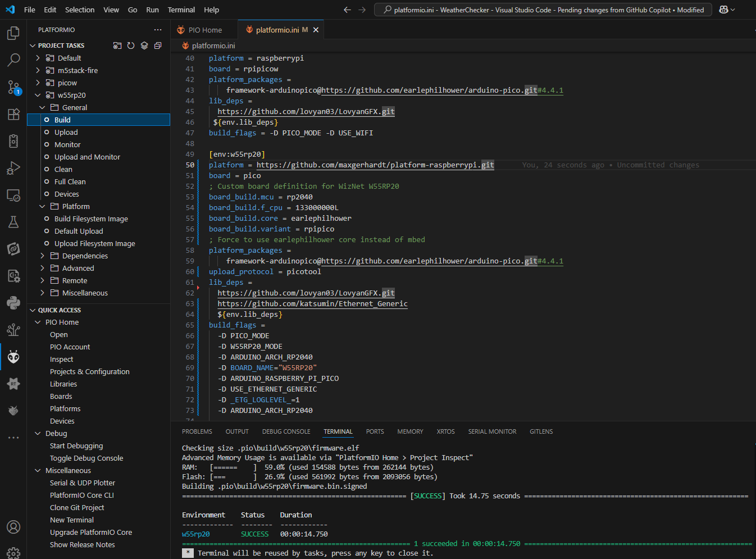The width and height of the screenshot is (756, 559).
Task: Close the platformio.ini editor tab
Action: pyautogui.click(x=316, y=30)
